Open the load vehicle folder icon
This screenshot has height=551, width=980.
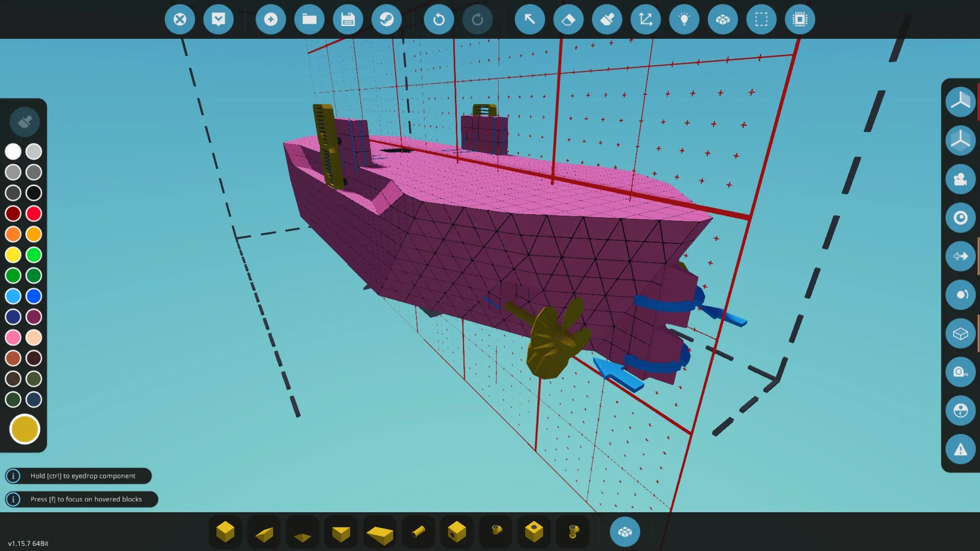309,19
